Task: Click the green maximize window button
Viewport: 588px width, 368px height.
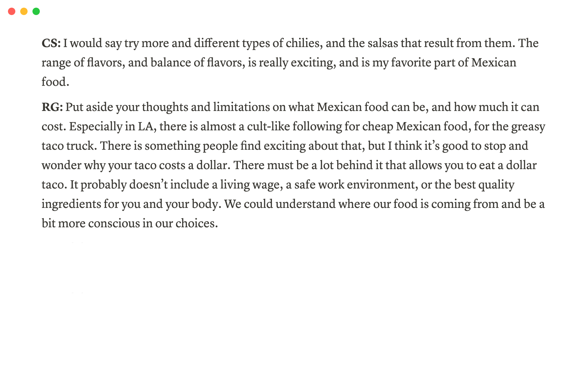Action: click(x=36, y=11)
